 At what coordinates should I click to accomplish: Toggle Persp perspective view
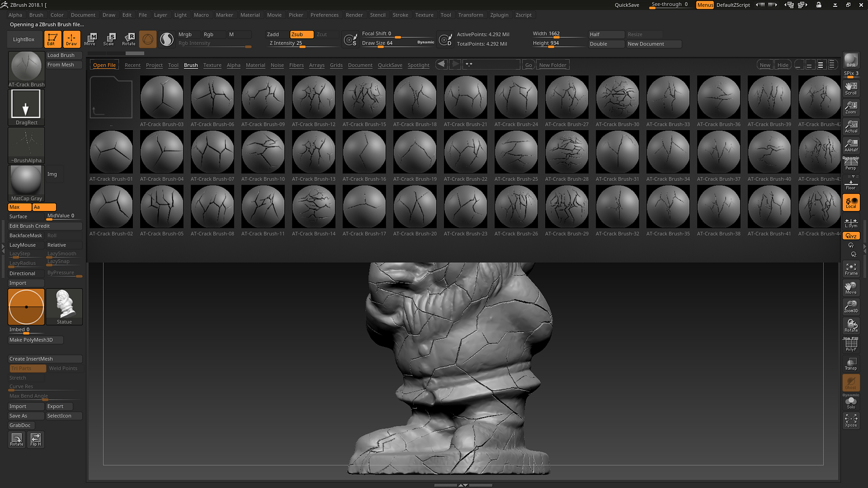click(851, 165)
